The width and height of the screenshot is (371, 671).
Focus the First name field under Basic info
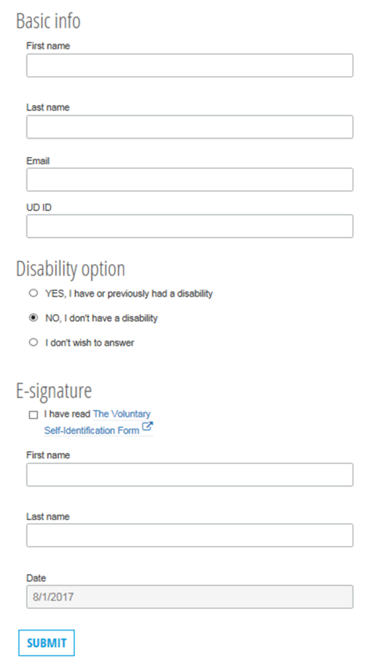click(190, 65)
